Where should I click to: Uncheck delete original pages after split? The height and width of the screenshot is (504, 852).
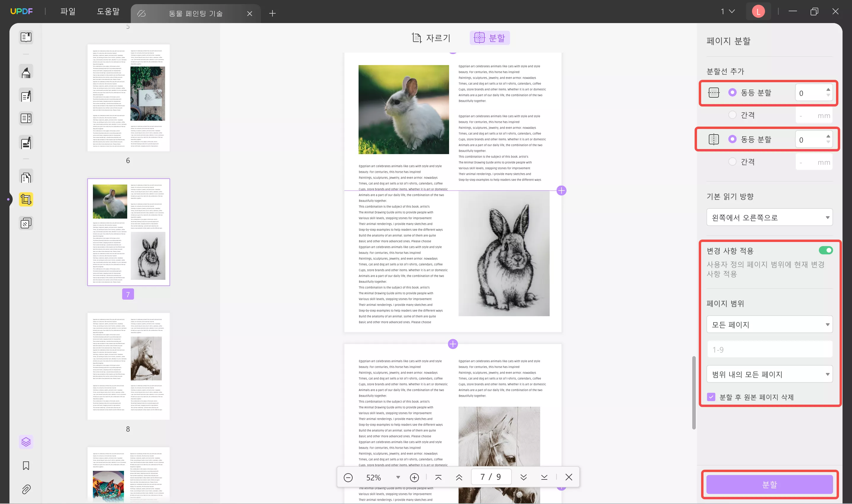pos(711,397)
